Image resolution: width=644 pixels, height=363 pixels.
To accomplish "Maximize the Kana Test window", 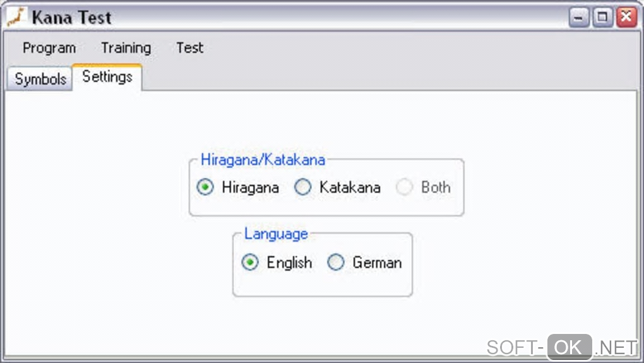I will point(603,17).
